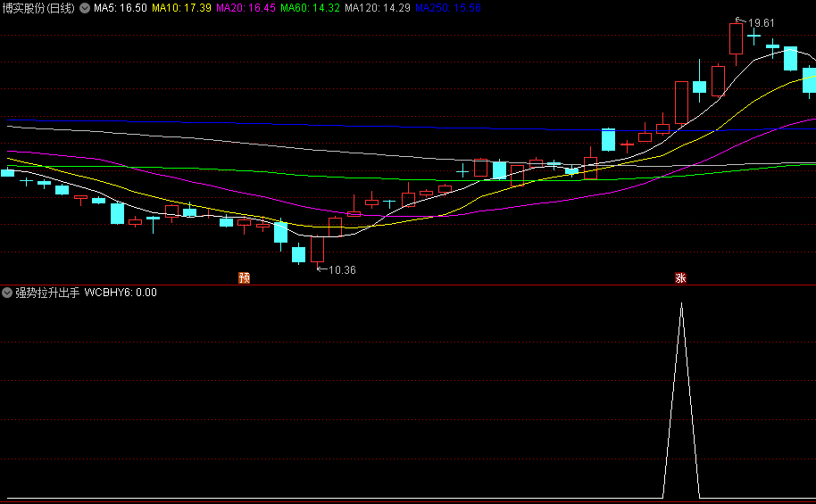Viewport: 816px width, 504px height.
Task: Click the 涨 marker icon
Action: [x=680, y=277]
